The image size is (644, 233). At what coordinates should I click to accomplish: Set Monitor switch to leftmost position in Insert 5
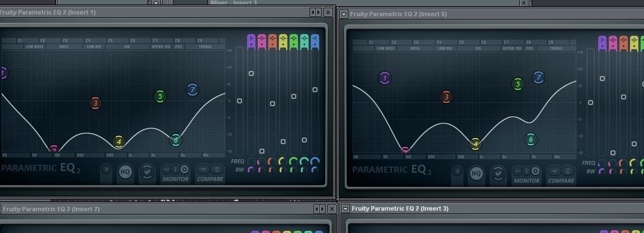tap(518, 170)
